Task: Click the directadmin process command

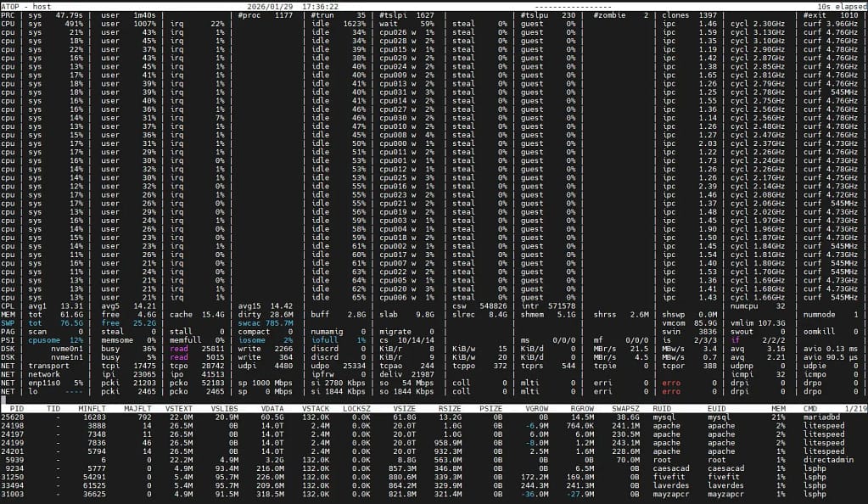Action: [828, 460]
